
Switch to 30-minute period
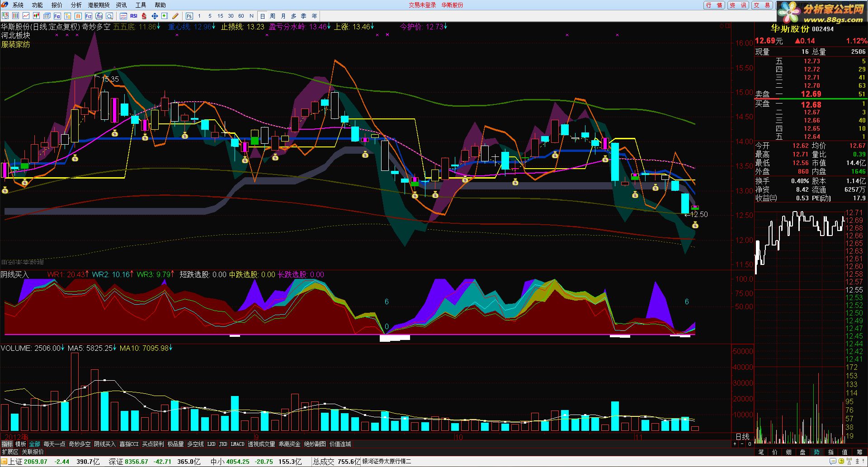231,16
